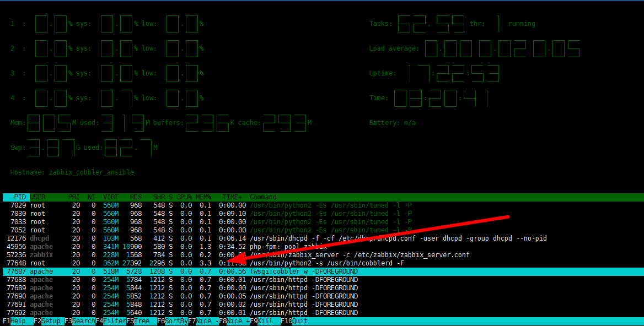Screen dimensions: 644x326
Task: Select the cobblerd process row 77648
Action: click(322, 263)
